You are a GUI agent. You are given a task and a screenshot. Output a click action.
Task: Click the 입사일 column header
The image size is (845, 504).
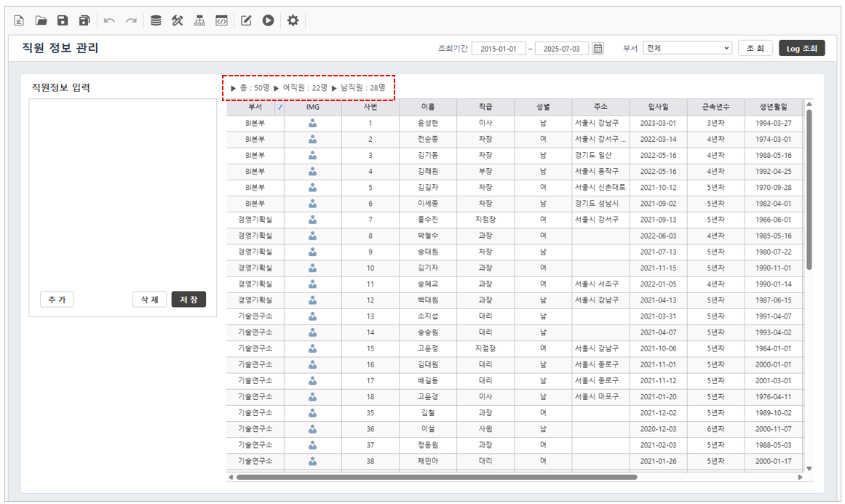point(658,107)
